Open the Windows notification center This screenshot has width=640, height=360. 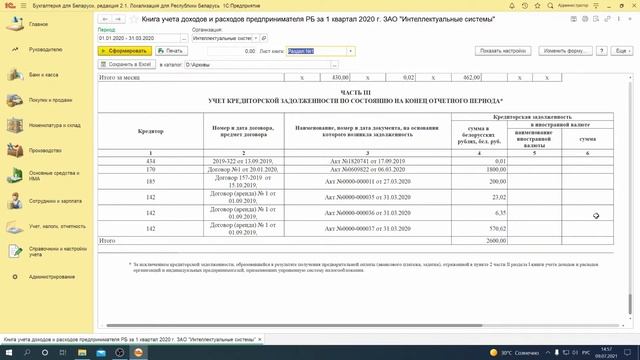pos(628,353)
